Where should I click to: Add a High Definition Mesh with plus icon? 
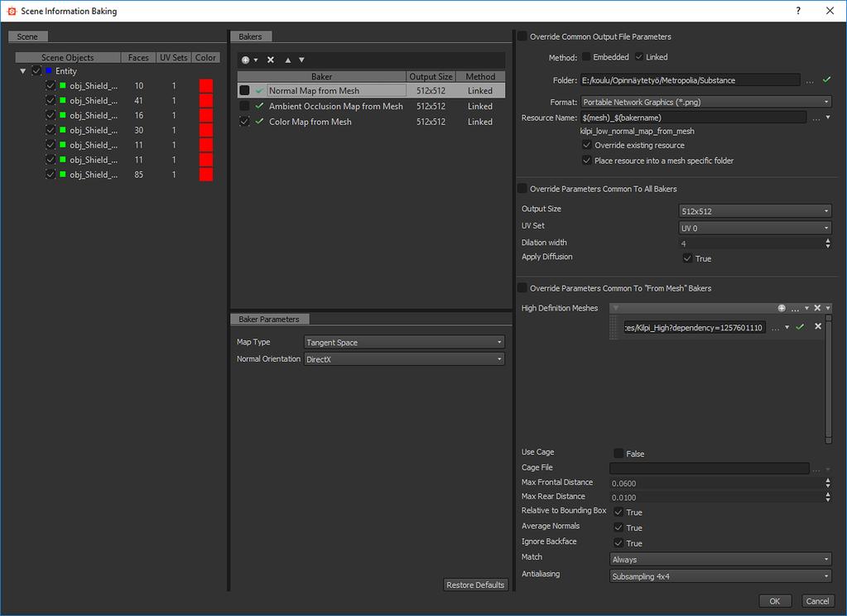782,308
